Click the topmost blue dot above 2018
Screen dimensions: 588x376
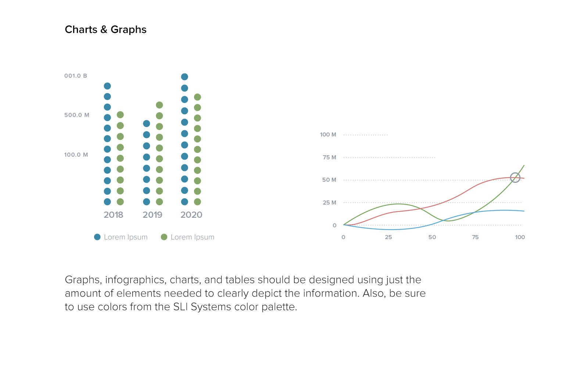pyautogui.click(x=107, y=86)
